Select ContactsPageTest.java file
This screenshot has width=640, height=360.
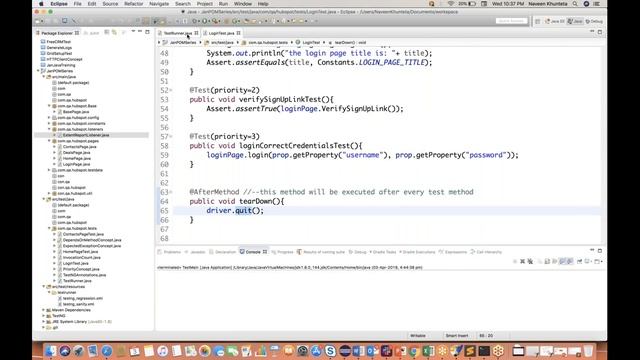pos(83,234)
